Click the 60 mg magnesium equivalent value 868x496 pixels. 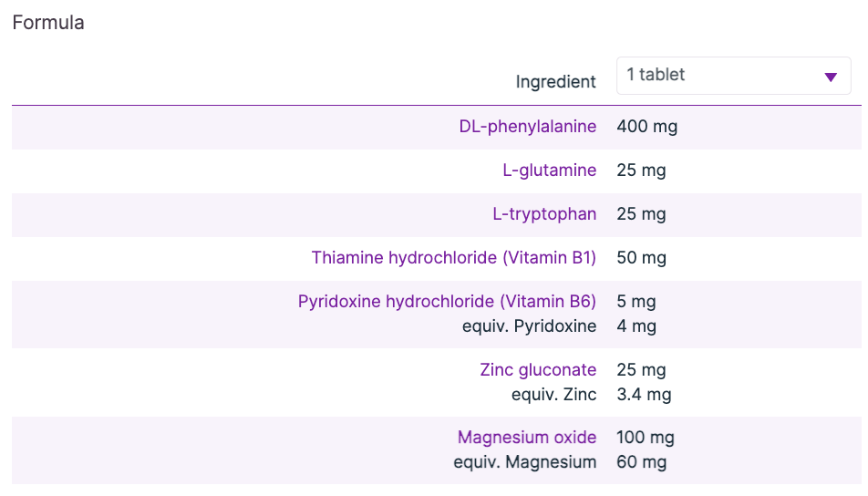[x=641, y=462]
